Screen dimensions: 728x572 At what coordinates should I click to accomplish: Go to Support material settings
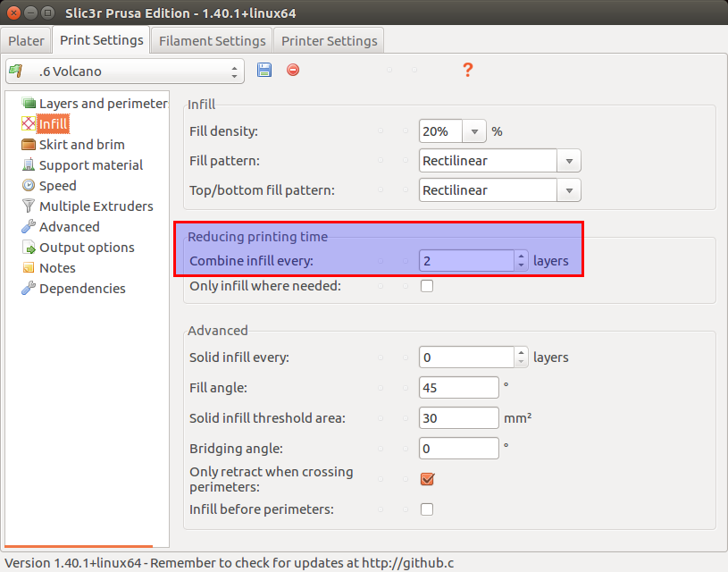click(91, 165)
